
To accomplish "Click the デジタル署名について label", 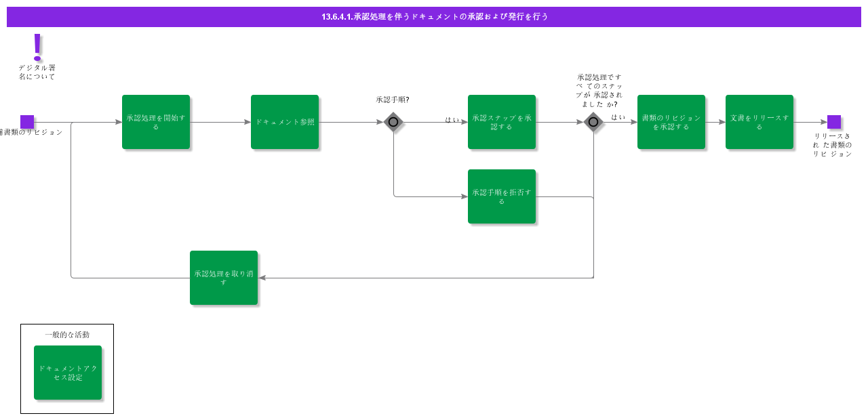I will tap(37, 72).
